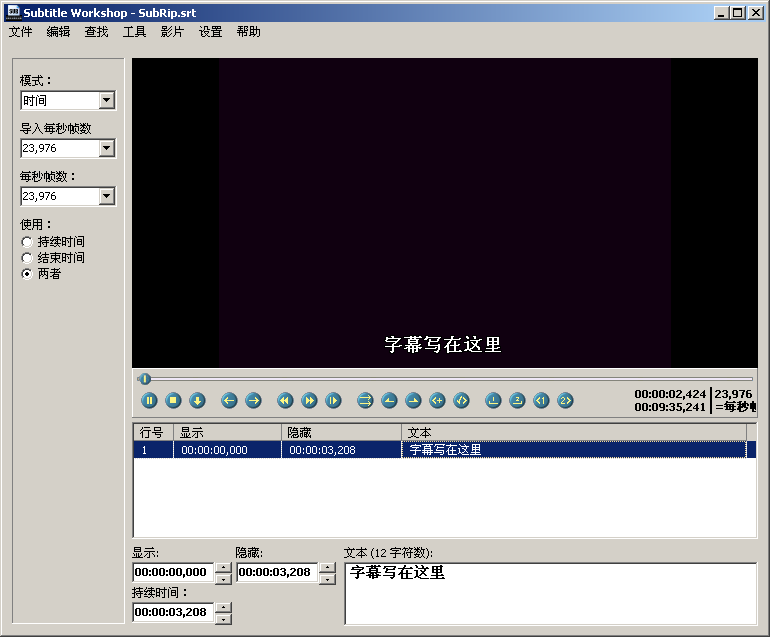Click the 隐藏 time input field
The width and height of the screenshot is (770, 637).
(277, 573)
